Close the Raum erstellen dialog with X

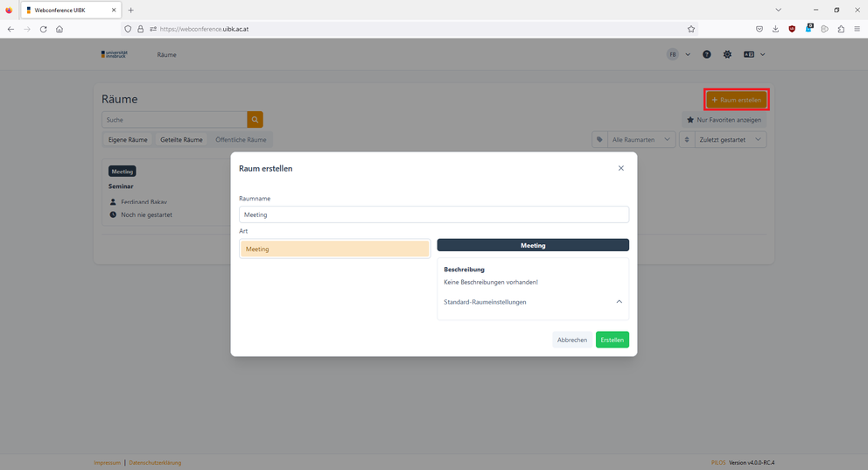pos(621,168)
